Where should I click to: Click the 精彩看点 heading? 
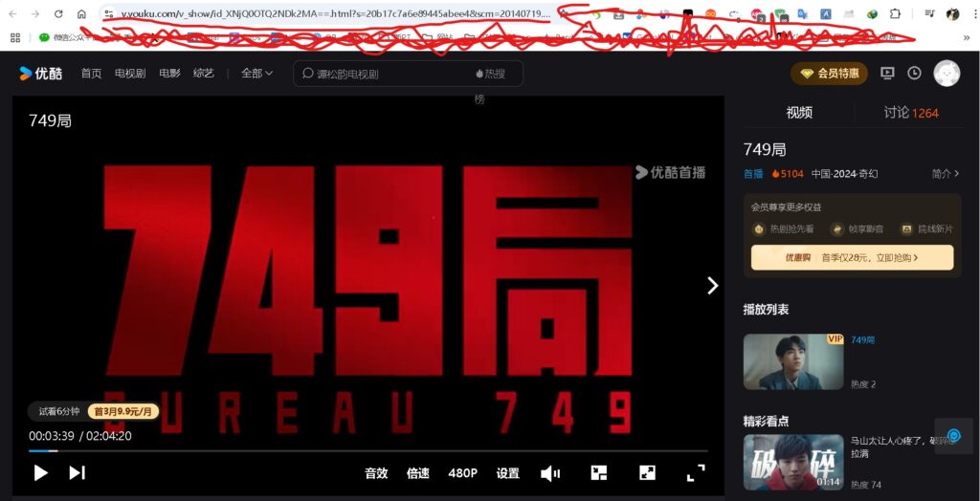coord(766,422)
